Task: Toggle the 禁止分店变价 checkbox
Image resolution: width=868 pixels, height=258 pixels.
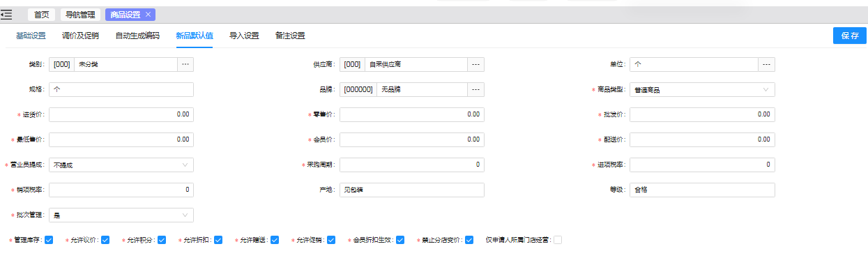Action: 469,240
